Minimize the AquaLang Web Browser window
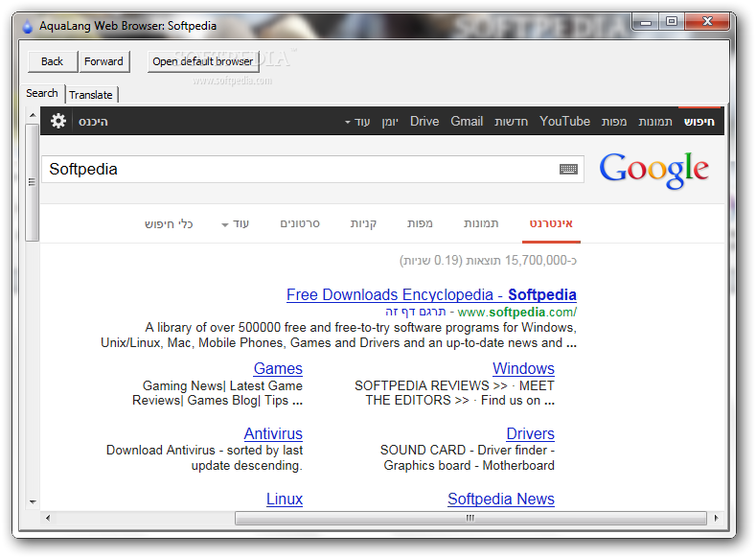 click(x=646, y=22)
